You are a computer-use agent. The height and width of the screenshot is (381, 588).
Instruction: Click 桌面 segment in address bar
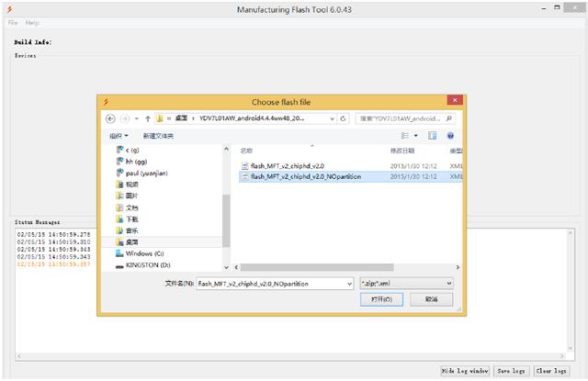(181, 118)
